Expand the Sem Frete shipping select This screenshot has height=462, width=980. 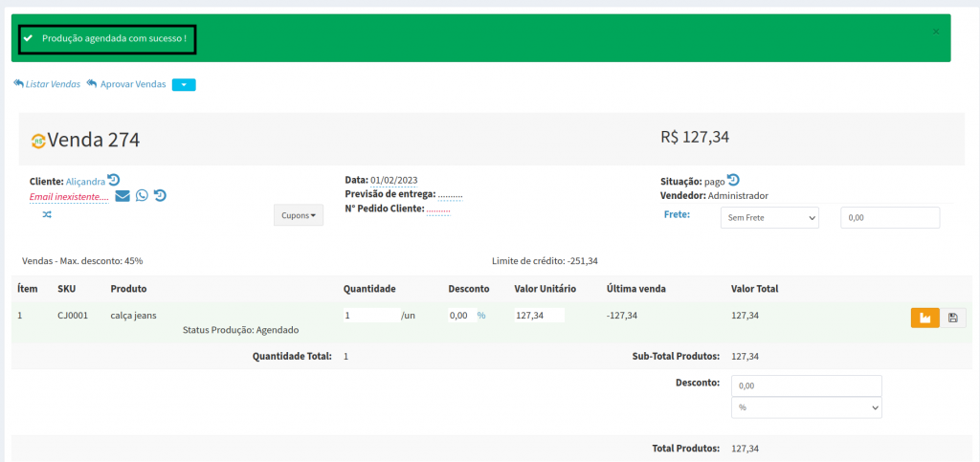click(769, 218)
